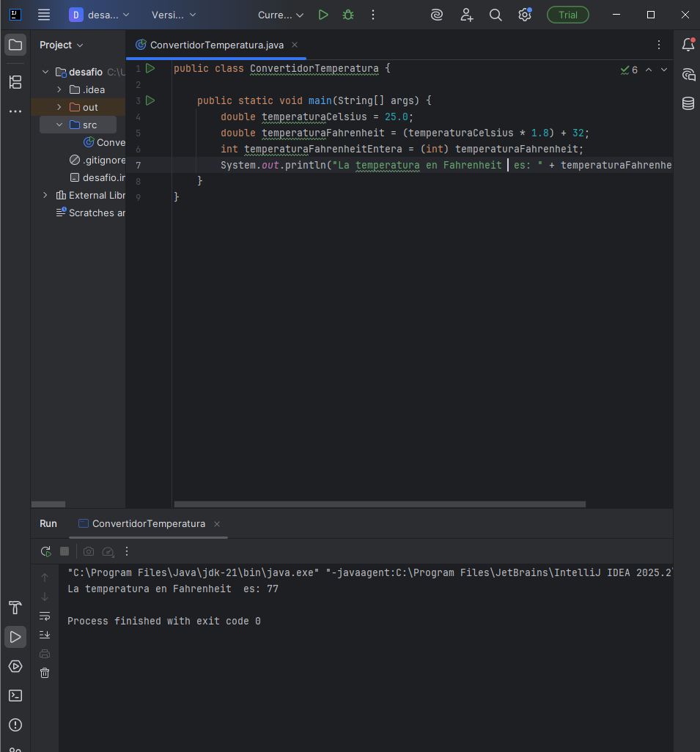Open Run panel more options dots
This screenshot has width=700, height=752.
coord(127,551)
